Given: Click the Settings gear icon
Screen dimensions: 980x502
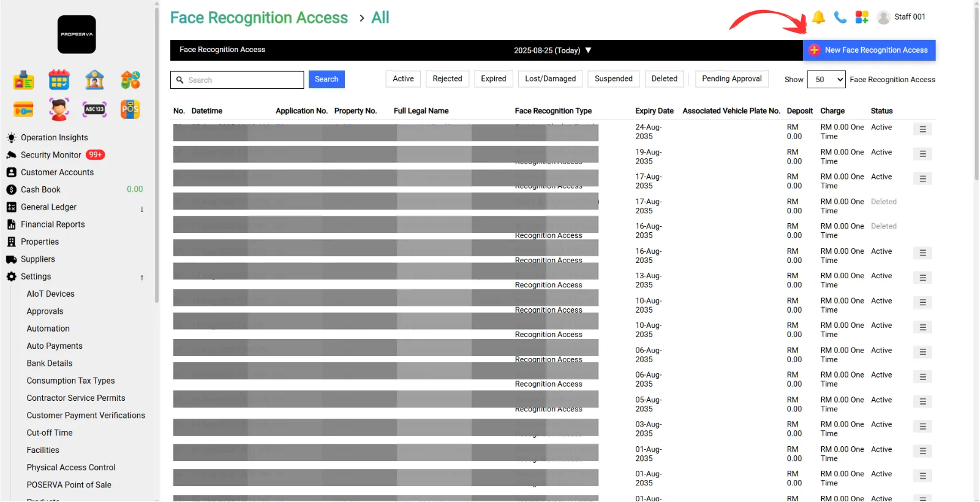Looking at the screenshot, I should pos(11,276).
